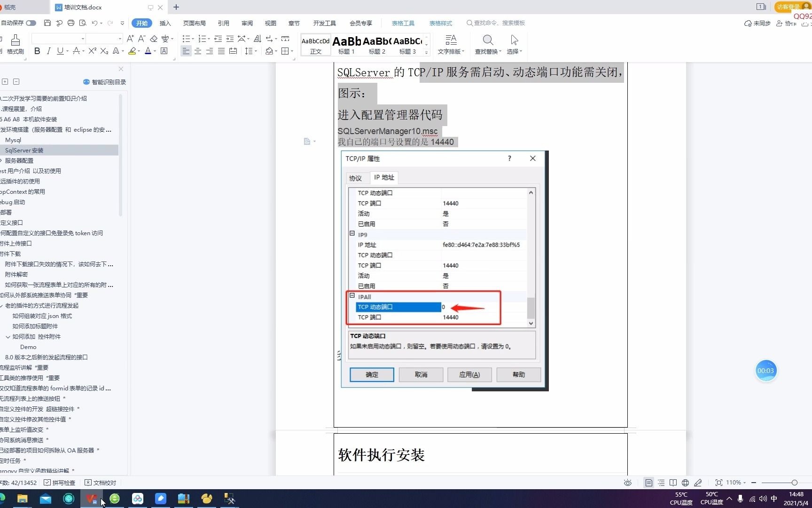Switch to Outline view in status bar
This screenshot has width=812, height=508.
[661, 483]
